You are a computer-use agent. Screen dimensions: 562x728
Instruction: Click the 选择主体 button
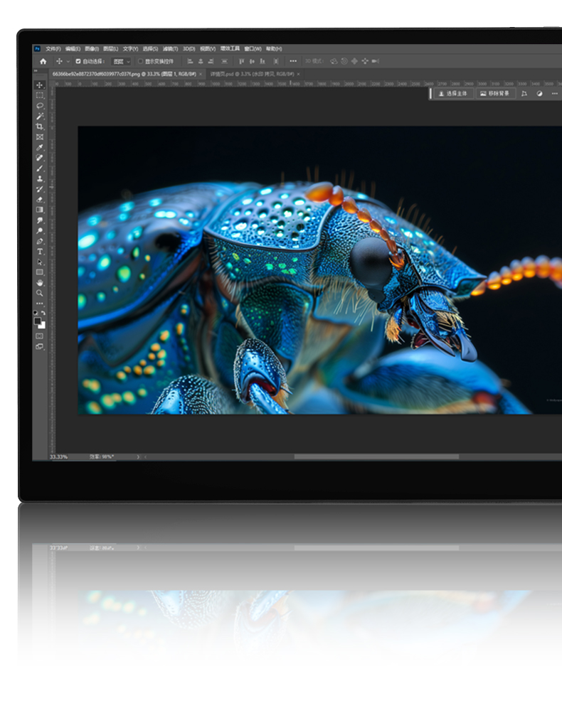pos(453,94)
